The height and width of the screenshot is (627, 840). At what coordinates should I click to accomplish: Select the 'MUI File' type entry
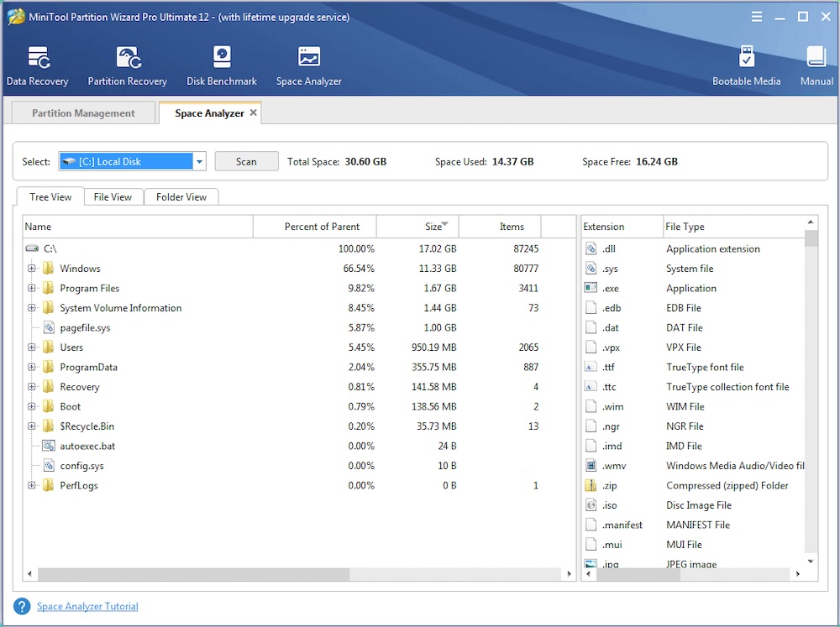click(x=684, y=545)
